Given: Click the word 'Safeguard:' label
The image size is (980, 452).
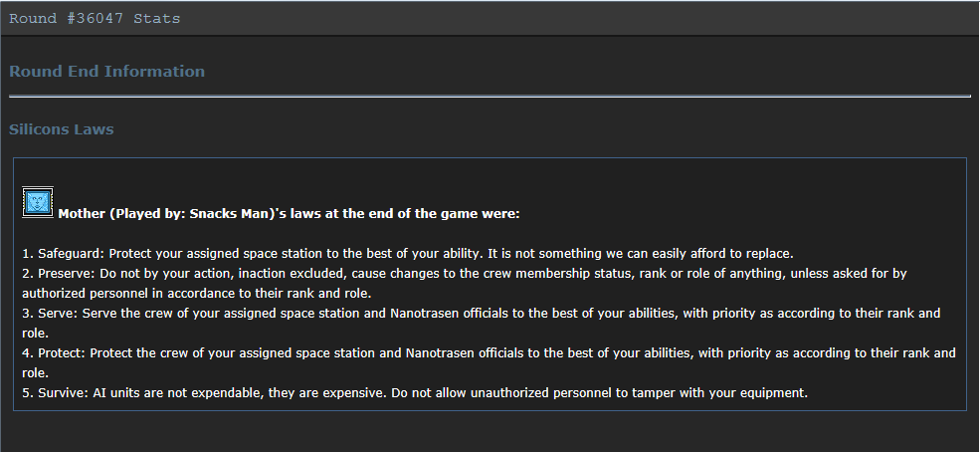Looking at the screenshot, I should click(x=72, y=254).
